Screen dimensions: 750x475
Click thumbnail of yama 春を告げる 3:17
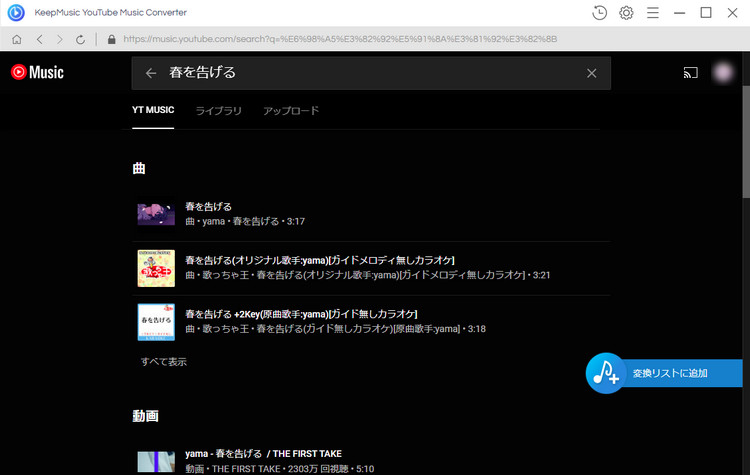(156, 214)
